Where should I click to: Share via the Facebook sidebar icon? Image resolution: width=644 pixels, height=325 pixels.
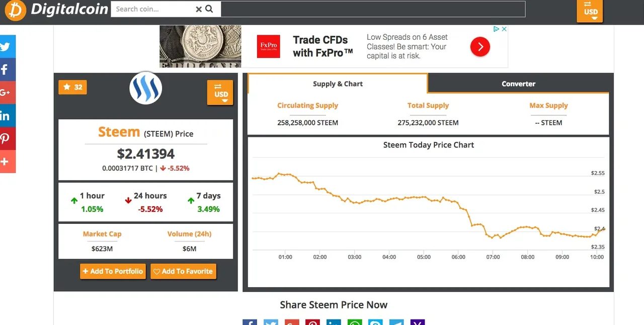pos(7,70)
